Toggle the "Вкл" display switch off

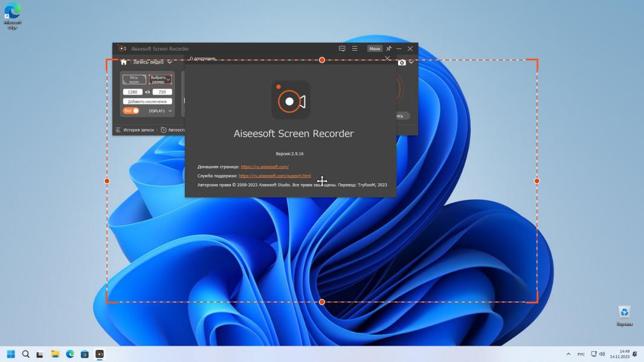[x=131, y=110]
